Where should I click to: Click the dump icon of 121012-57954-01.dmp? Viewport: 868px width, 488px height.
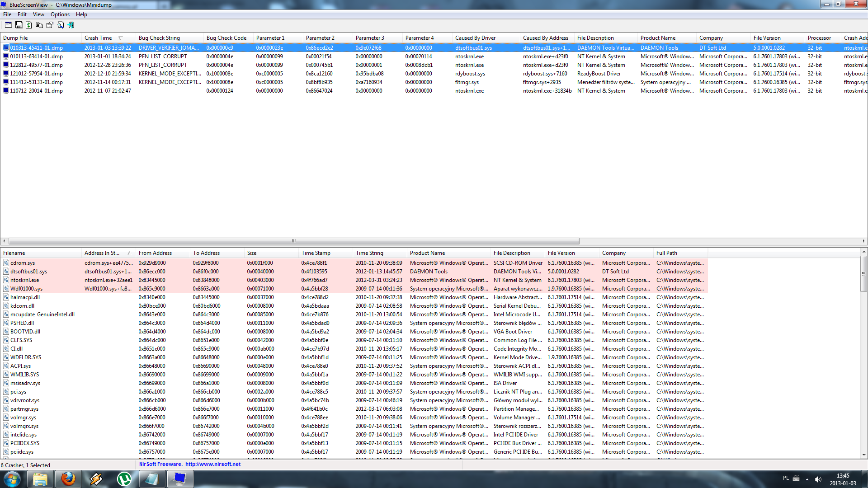[x=6, y=74]
